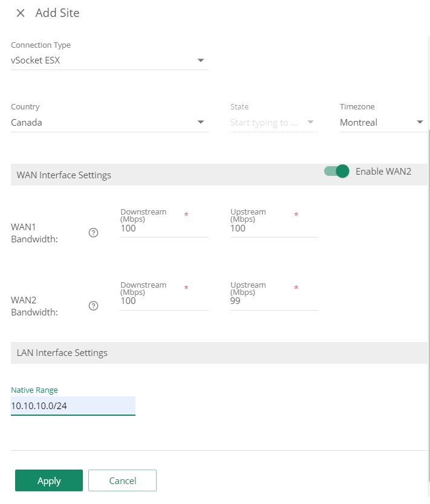The image size is (430, 504).
Task: Focus WAN2 Upstream field showing 99
Action: tap(274, 301)
